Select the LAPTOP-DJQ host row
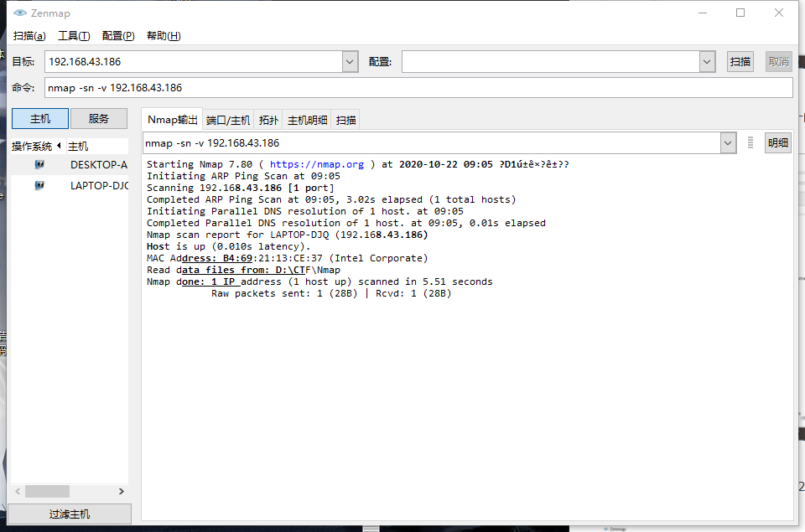Viewport: 805px width, 532px height. (70, 185)
